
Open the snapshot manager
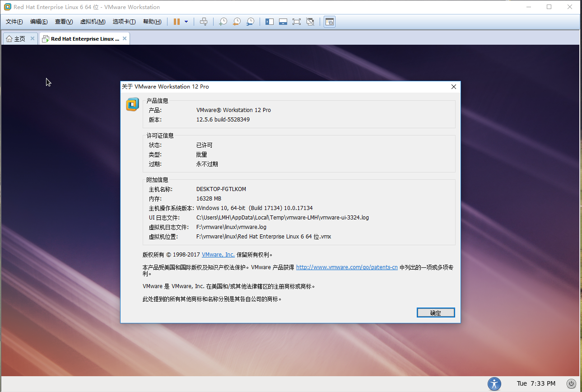[250, 22]
